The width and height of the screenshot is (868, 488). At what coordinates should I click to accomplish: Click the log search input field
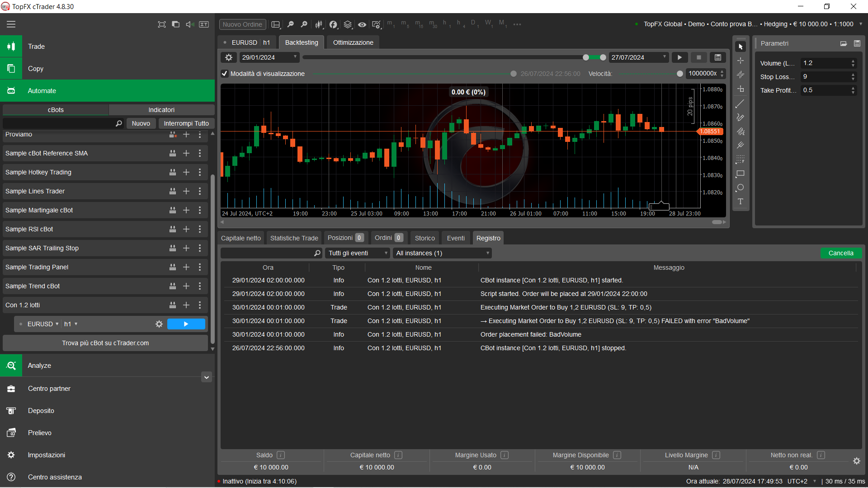271,253
